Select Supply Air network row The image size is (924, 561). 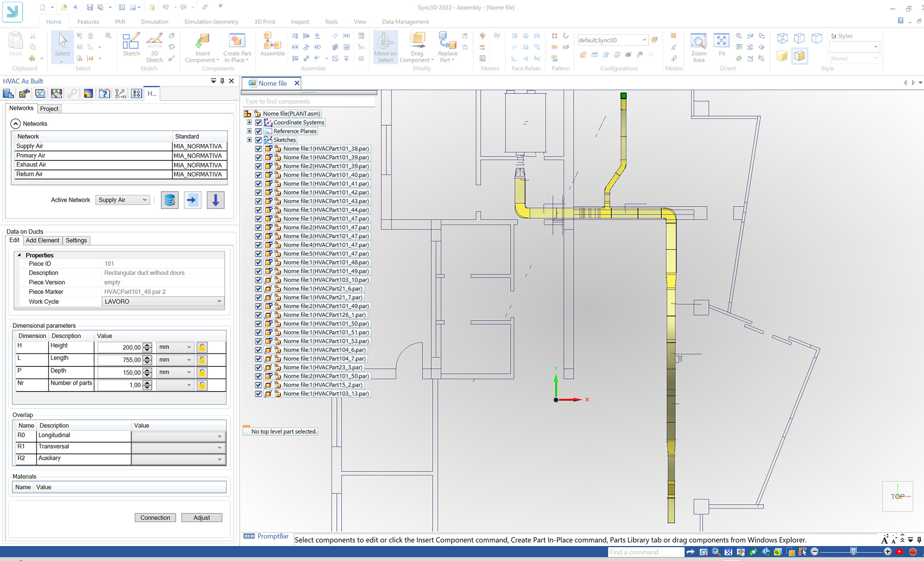(x=119, y=146)
